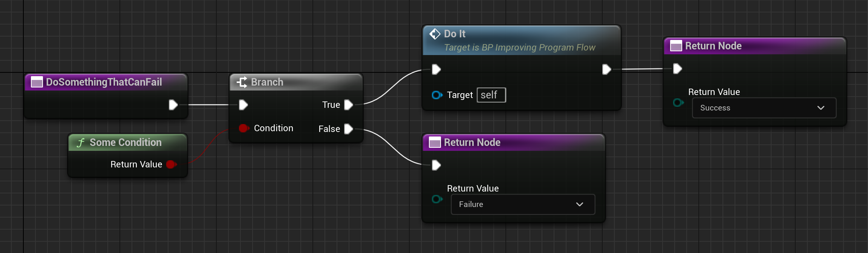Select the Some Condition node title
Screen dimensions: 868x253
click(x=126, y=143)
